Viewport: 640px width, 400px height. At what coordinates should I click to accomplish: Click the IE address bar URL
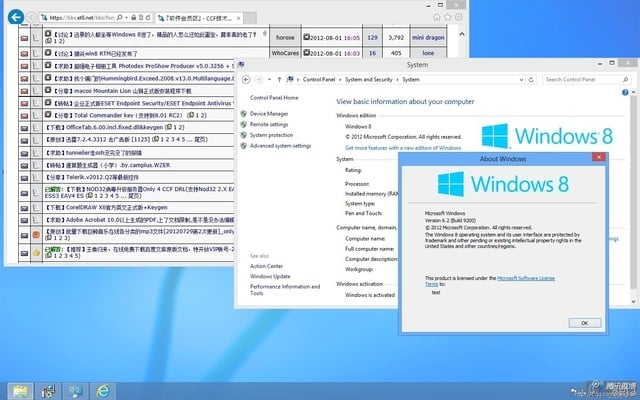(x=82, y=18)
